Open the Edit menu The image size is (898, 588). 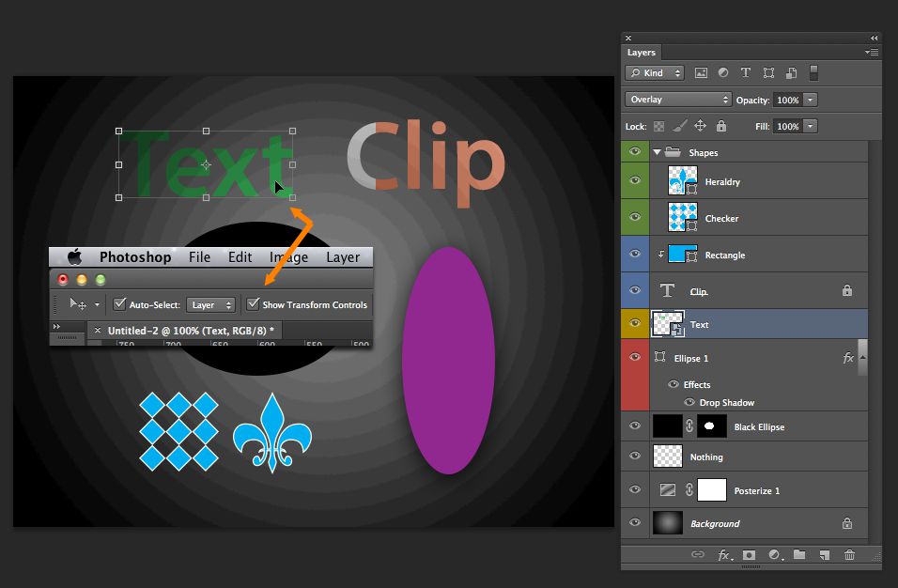(240, 257)
